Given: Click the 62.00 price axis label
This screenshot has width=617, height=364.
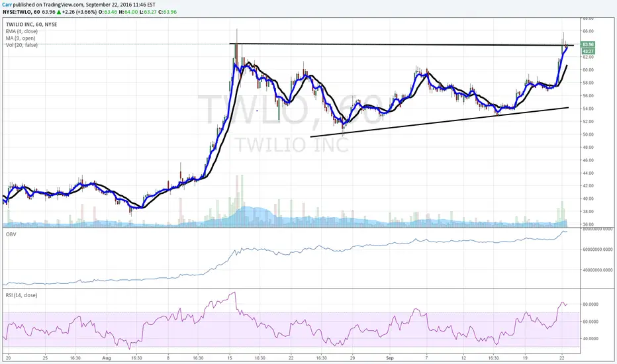Looking at the screenshot, I should [588, 57].
